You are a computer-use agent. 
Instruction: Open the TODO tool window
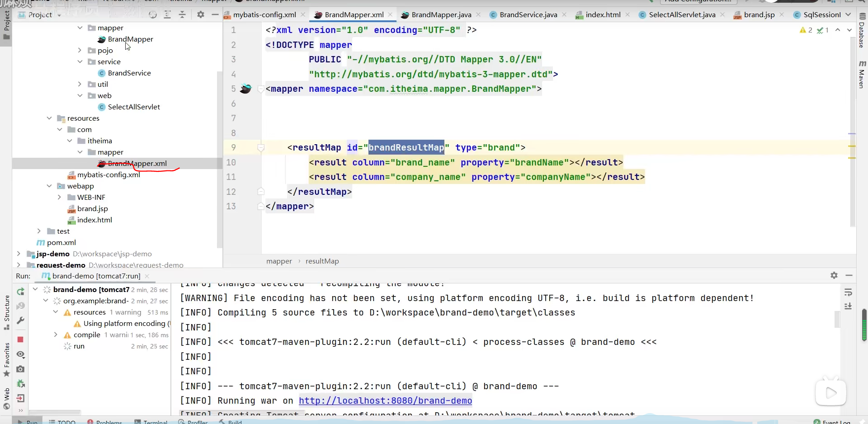(x=62, y=421)
